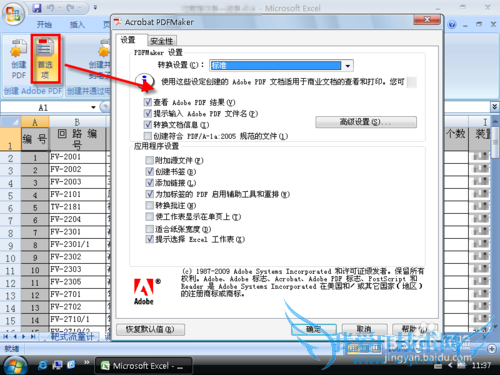The width and height of the screenshot is (500, 375).
Task: Click the Adobe logo in the dialog
Action: [x=144, y=292]
